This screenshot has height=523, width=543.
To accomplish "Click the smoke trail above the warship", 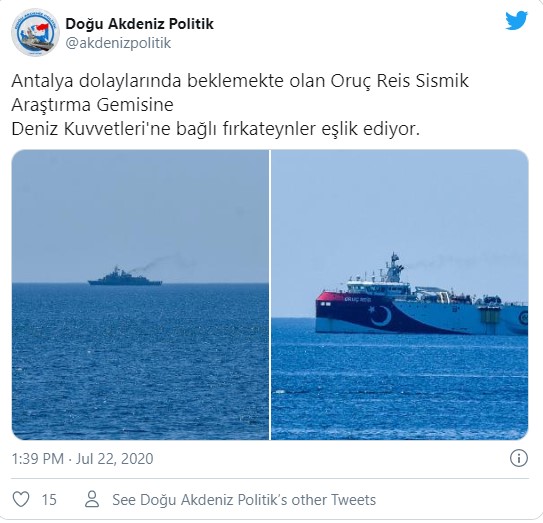I will click(160, 263).
